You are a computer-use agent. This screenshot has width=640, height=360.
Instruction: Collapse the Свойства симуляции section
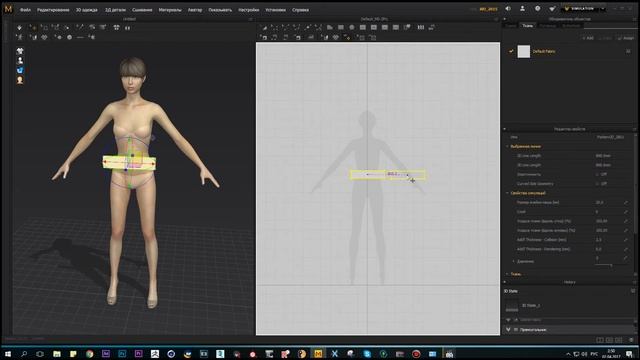click(508, 193)
